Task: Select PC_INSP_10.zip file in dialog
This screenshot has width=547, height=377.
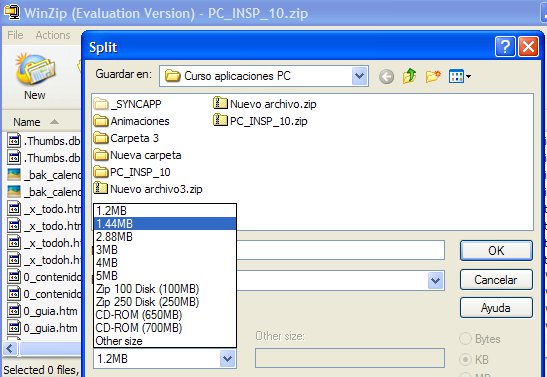Action: click(260, 121)
